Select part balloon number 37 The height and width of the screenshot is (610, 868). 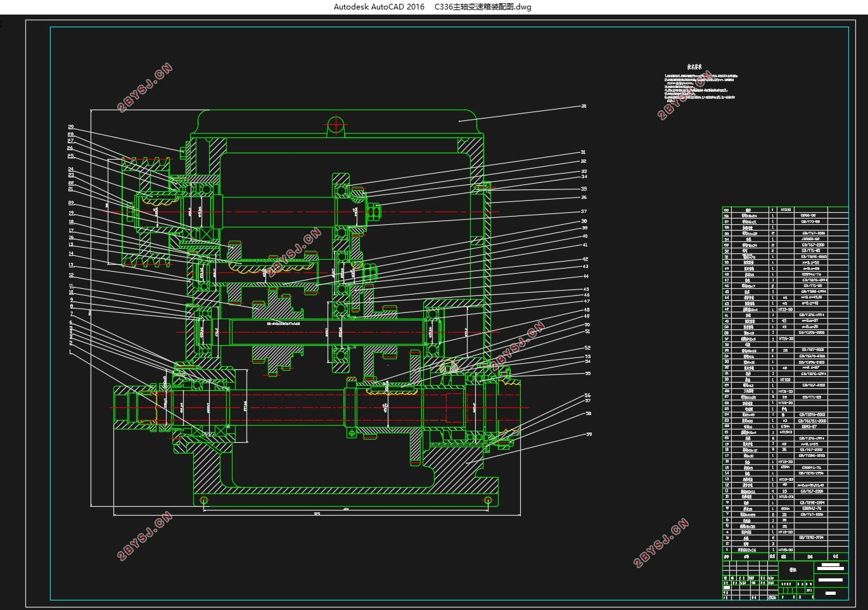pos(584,212)
